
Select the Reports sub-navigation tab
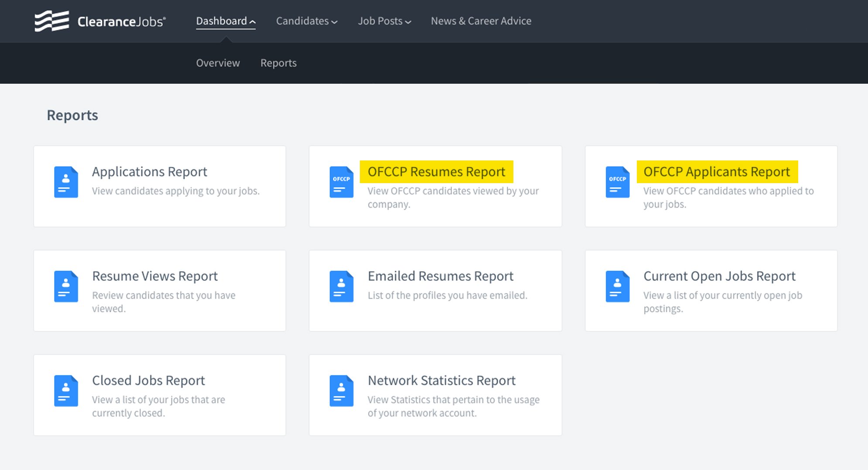point(278,63)
